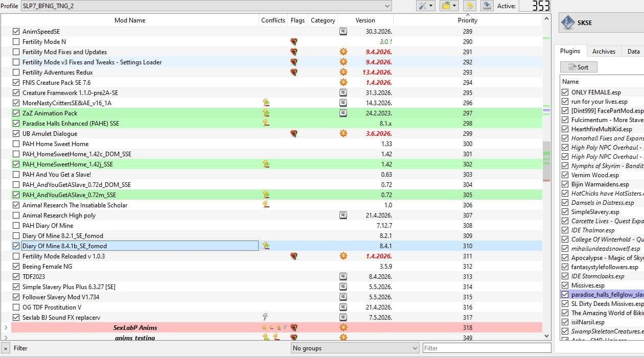Click the sun icon in SexLabP Anims row

(343, 328)
